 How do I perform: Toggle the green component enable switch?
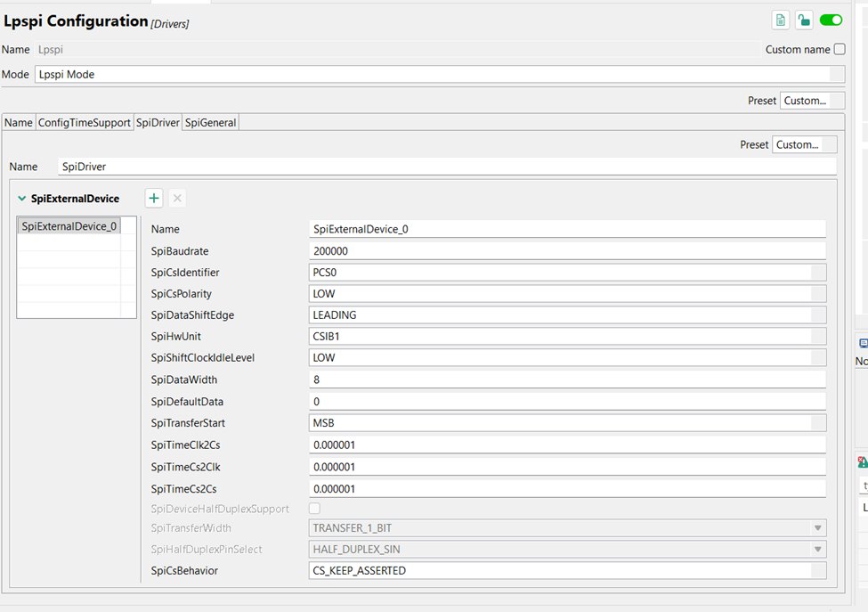(831, 20)
